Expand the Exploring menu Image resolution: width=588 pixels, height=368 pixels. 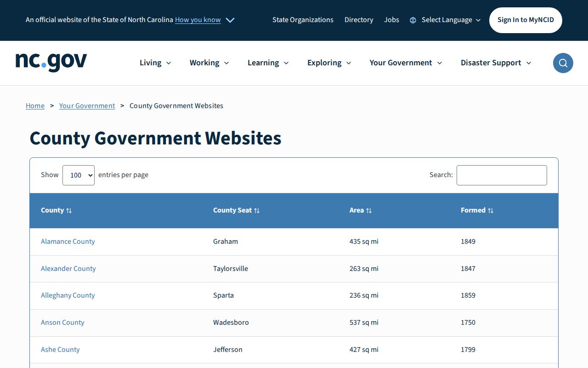tap(329, 63)
